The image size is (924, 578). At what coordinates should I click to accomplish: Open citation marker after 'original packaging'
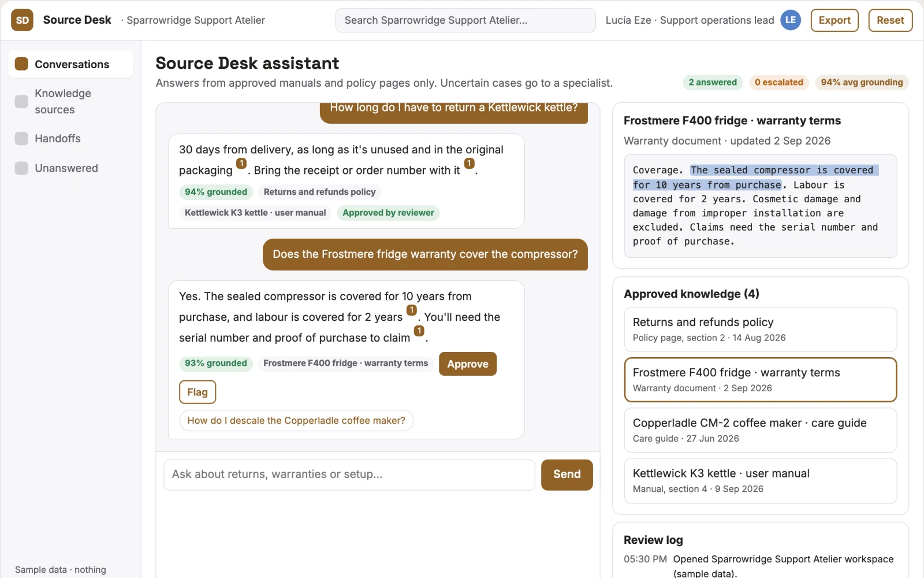tap(241, 164)
